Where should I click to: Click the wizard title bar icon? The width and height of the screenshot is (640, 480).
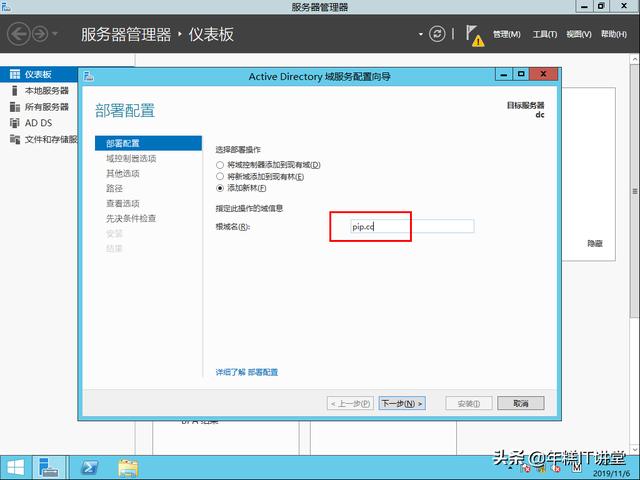point(89,76)
